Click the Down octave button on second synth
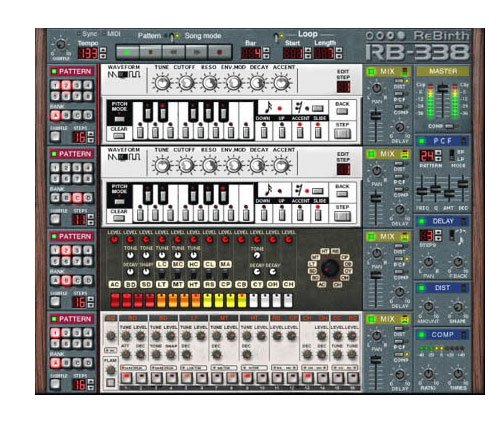 pyautogui.click(x=264, y=214)
